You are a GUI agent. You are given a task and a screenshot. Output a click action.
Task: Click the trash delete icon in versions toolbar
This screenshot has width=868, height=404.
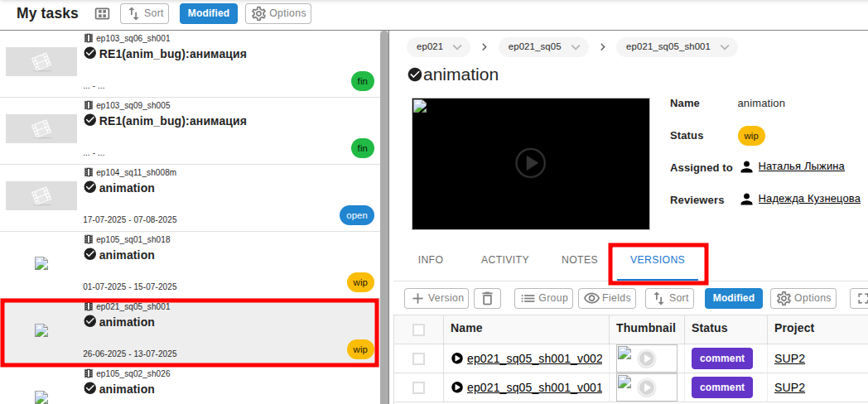(x=487, y=298)
